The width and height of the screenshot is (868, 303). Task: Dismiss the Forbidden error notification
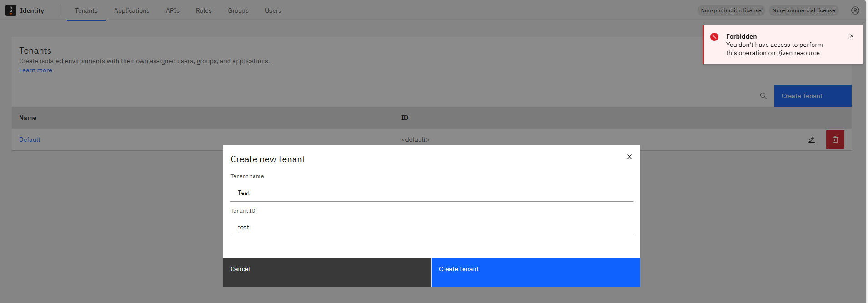(x=851, y=36)
